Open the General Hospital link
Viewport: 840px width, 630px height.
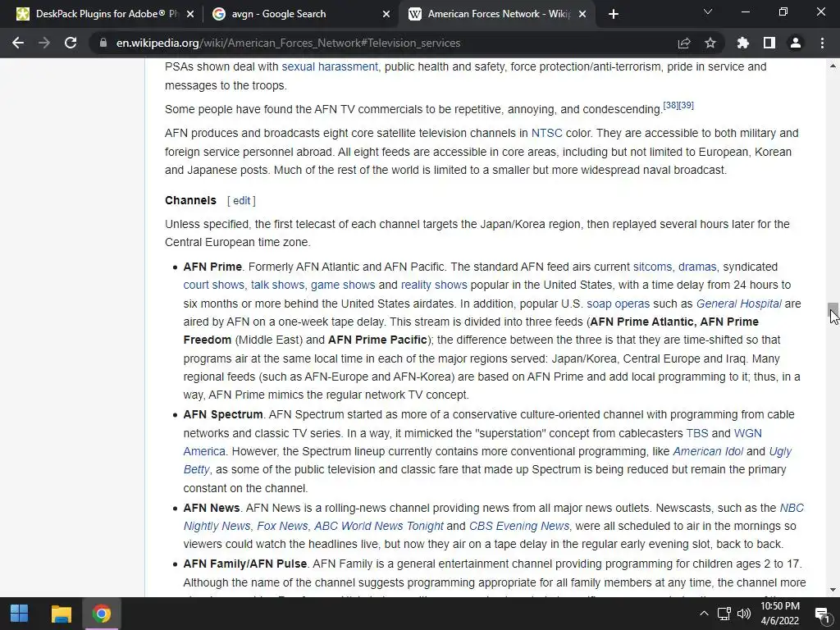point(739,304)
